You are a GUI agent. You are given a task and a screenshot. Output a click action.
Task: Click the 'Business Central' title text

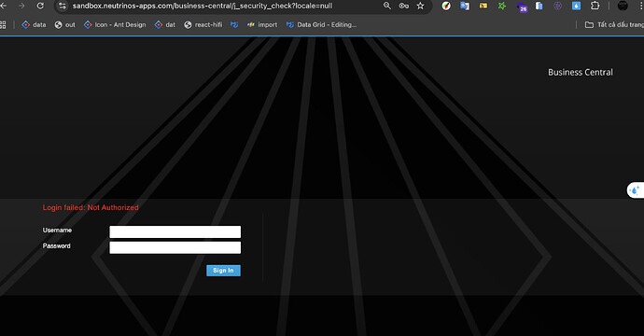pyautogui.click(x=581, y=72)
